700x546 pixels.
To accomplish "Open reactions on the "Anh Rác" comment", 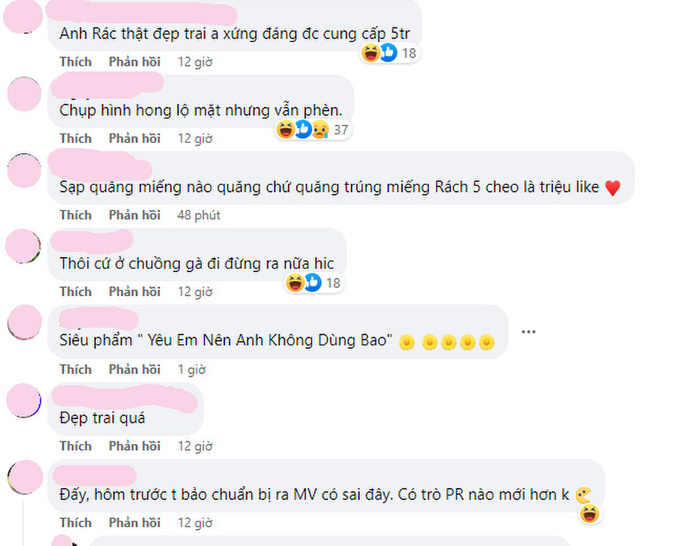I will (x=389, y=53).
